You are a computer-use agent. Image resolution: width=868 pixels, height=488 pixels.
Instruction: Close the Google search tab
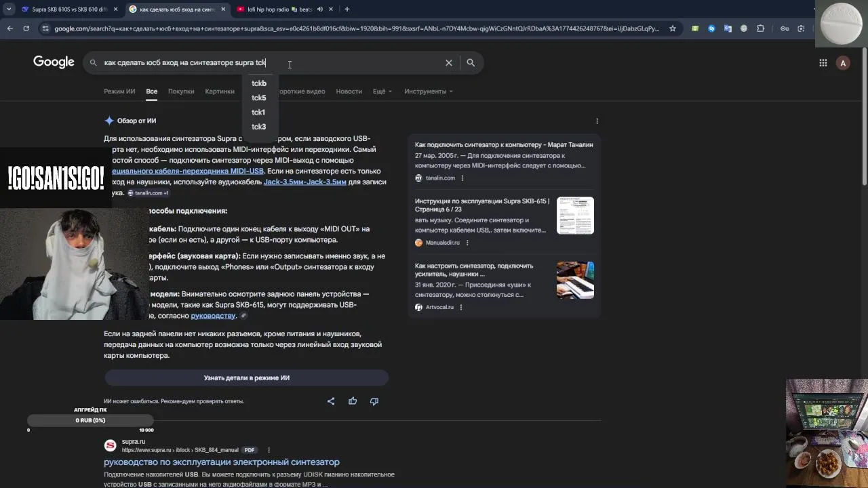point(223,9)
